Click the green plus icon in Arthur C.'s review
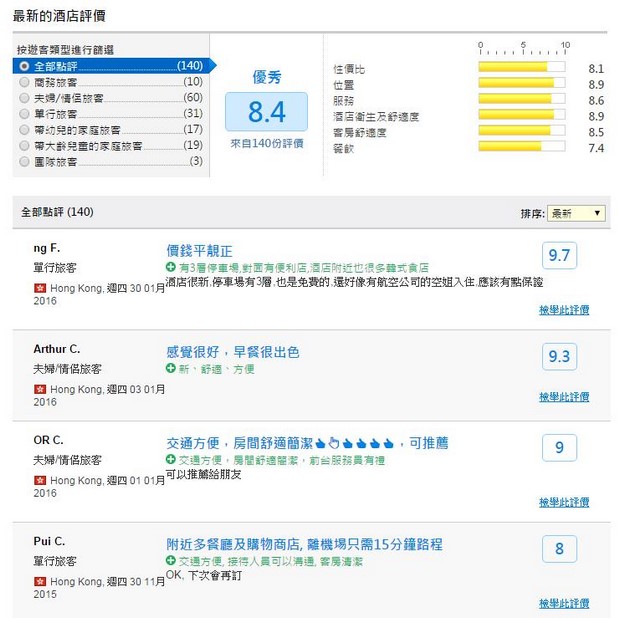This screenshot has height=618, width=620. [x=170, y=369]
